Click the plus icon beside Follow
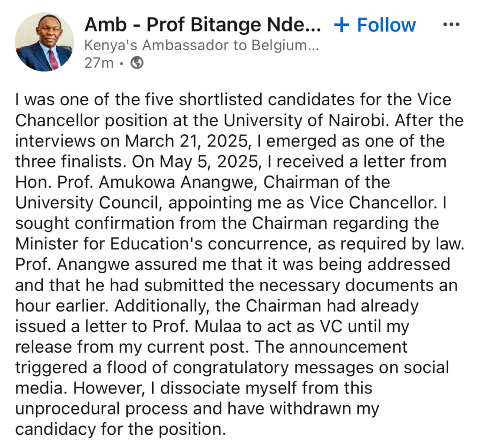 (341, 25)
